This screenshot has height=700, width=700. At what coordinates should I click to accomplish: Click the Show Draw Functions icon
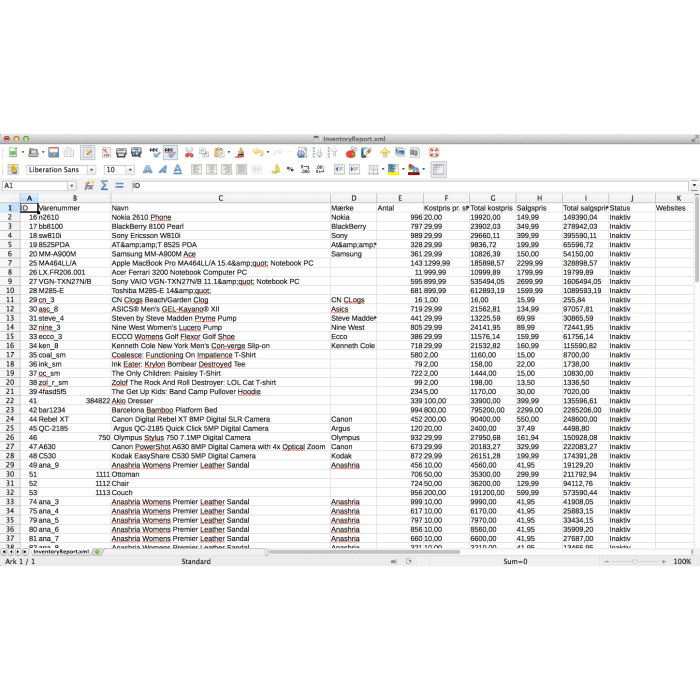click(366, 153)
